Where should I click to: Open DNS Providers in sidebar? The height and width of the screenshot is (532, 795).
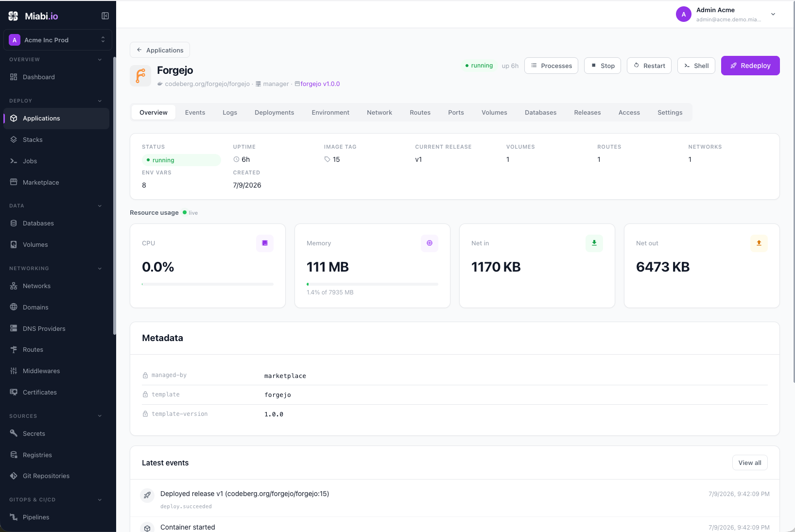[56, 328]
